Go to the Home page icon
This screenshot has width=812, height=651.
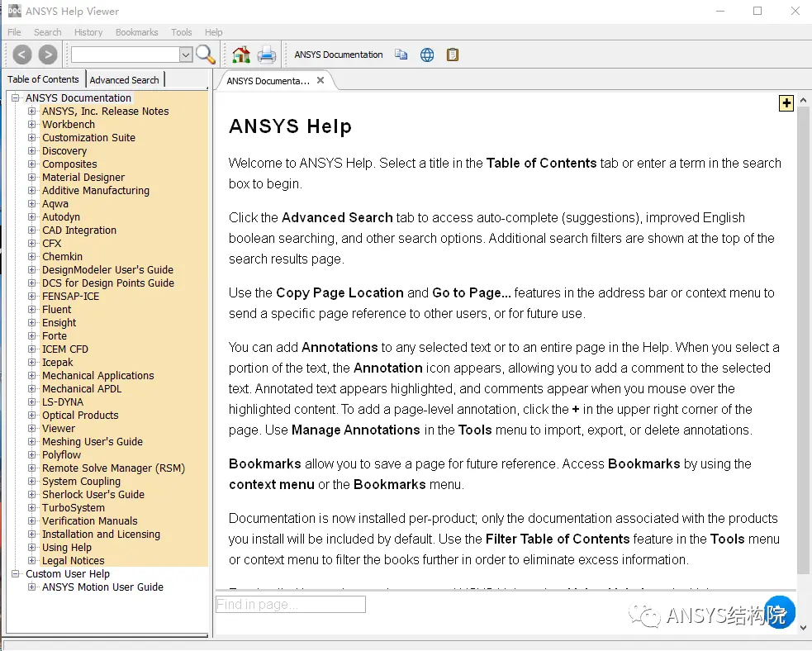[x=241, y=55]
